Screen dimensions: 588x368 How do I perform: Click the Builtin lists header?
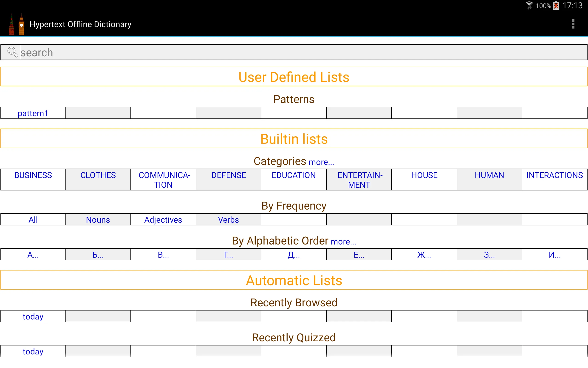click(x=294, y=138)
